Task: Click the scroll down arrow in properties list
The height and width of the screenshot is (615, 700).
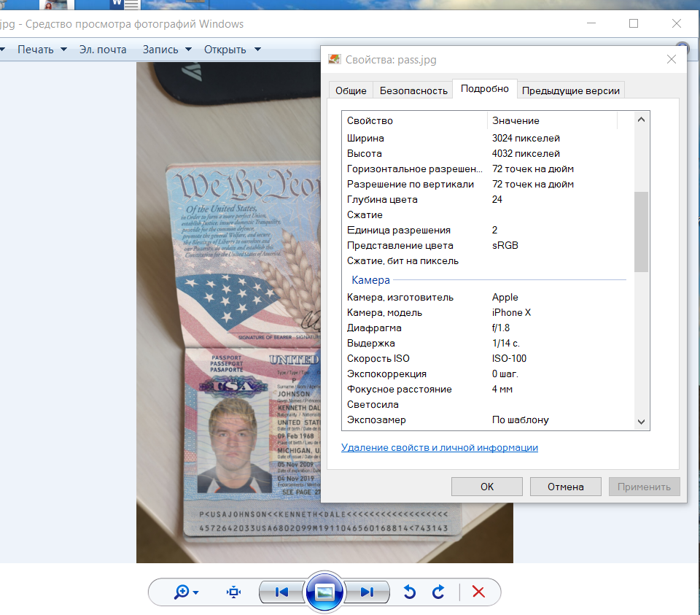Action: [642, 422]
